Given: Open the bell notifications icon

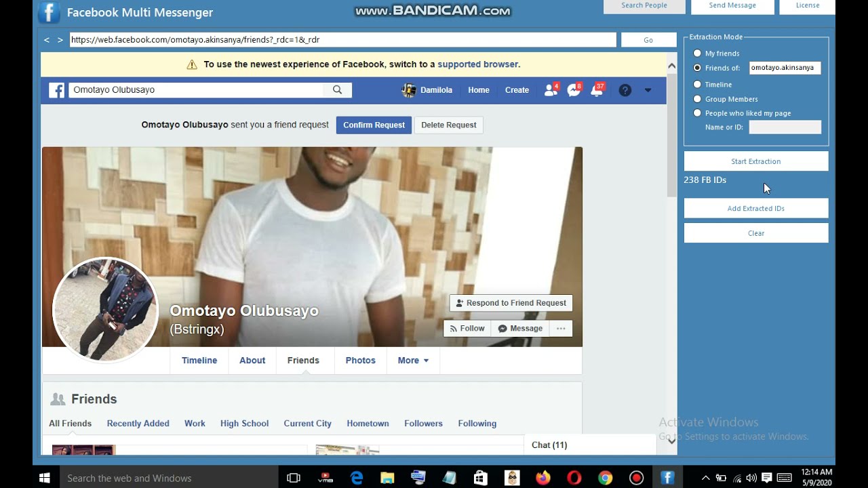Looking at the screenshot, I should coord(597,90).
